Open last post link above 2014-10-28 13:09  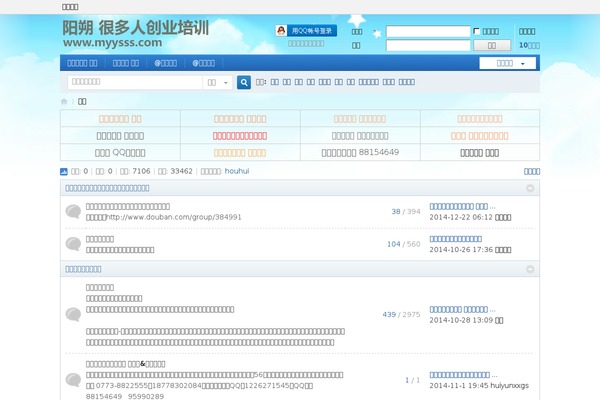(462, 309)
